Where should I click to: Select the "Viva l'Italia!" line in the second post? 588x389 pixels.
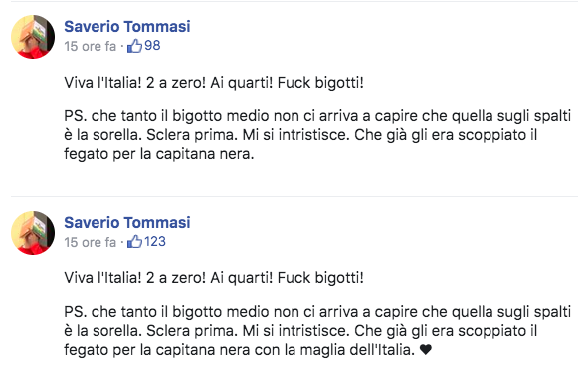click(x=214, y=278)
